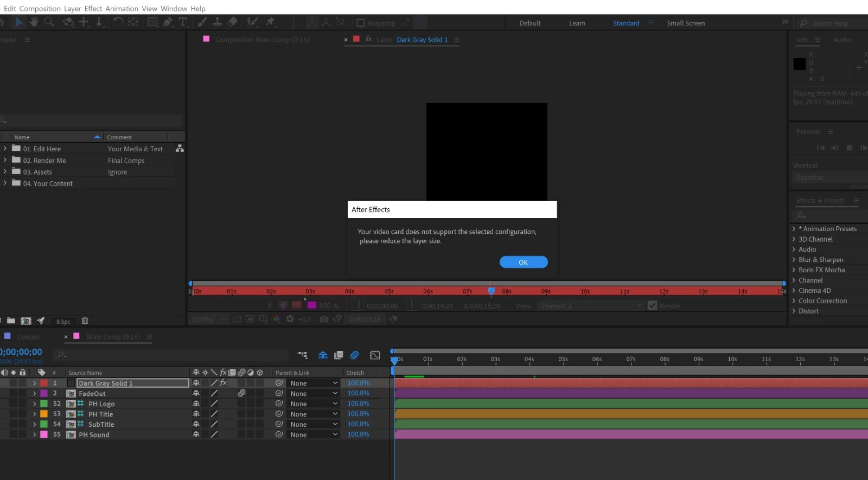The width and height of the screenshot is (868, 480).
Task: Click orange label swatch of PH Title layer
Action: (44, 414)
